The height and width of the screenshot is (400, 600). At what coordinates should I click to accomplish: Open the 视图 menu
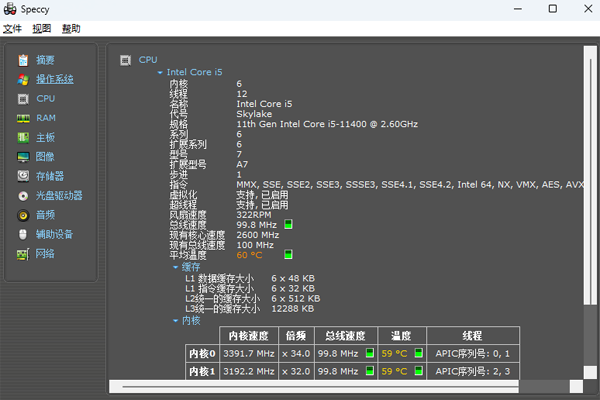coord(41,29)
